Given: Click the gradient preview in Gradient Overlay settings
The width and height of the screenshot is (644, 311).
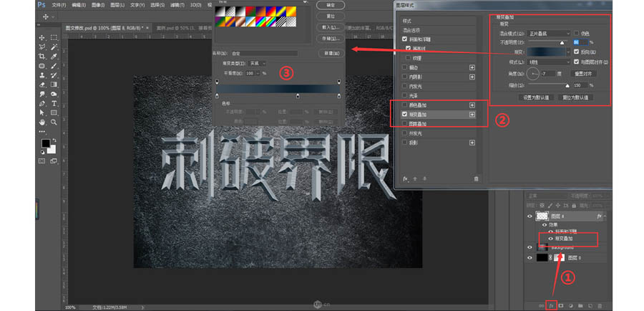Looking at the screenshot, I should point(546,52).
